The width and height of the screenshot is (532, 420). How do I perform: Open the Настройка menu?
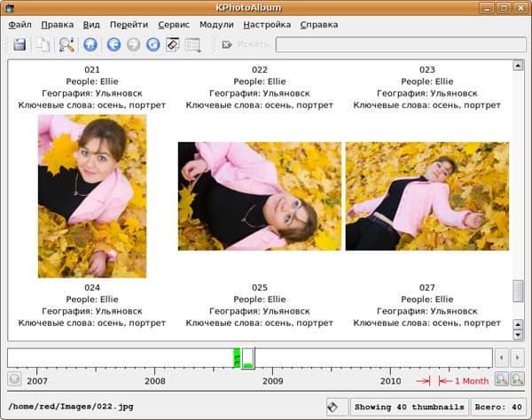pyautogui.click(x=266, y=25)
